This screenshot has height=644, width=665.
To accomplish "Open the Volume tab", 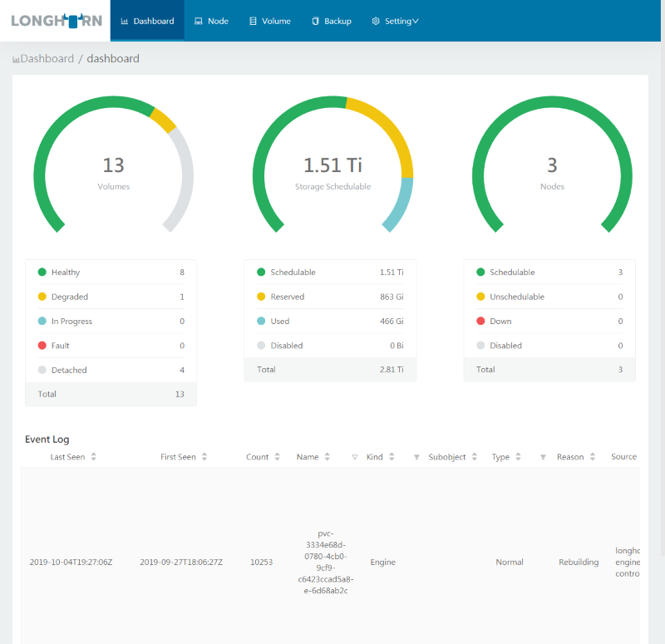I will tap(269, 21).
